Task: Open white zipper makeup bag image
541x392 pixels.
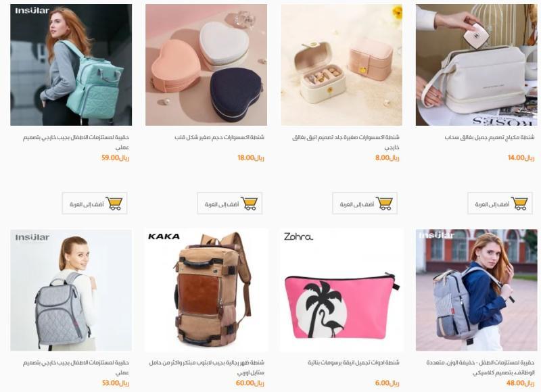Action: pos(477,65)
